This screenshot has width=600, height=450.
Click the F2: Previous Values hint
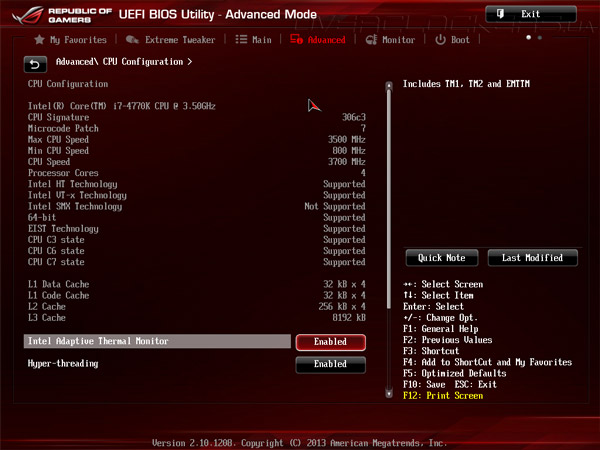point(447,340)
